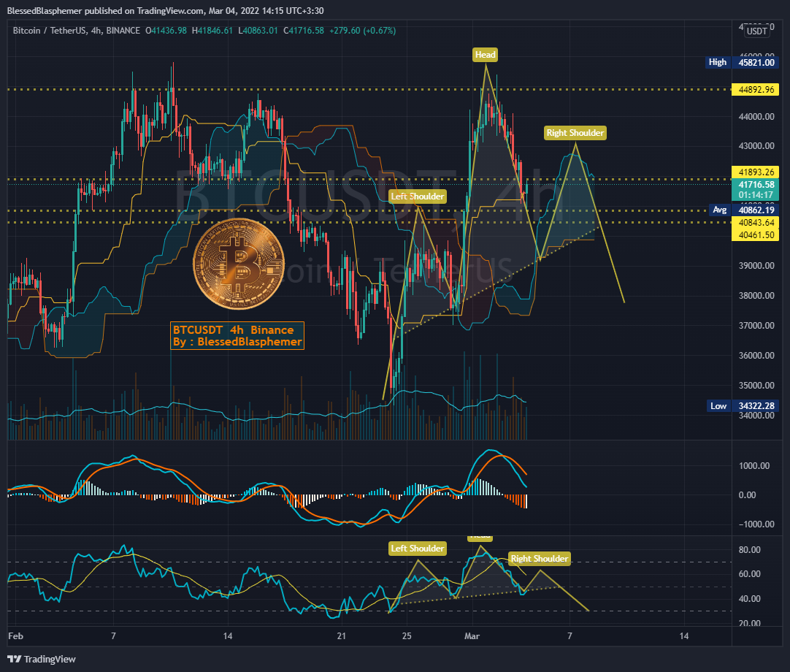
Task: Click the 44892.96 yellow price label
Action: point(755,90)
